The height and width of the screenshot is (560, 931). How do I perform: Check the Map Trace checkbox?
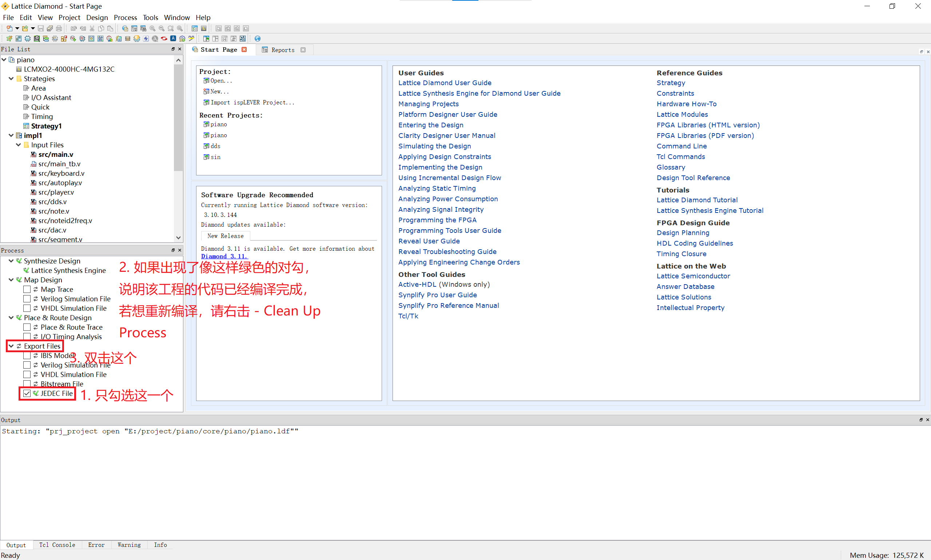click(27, 289)
